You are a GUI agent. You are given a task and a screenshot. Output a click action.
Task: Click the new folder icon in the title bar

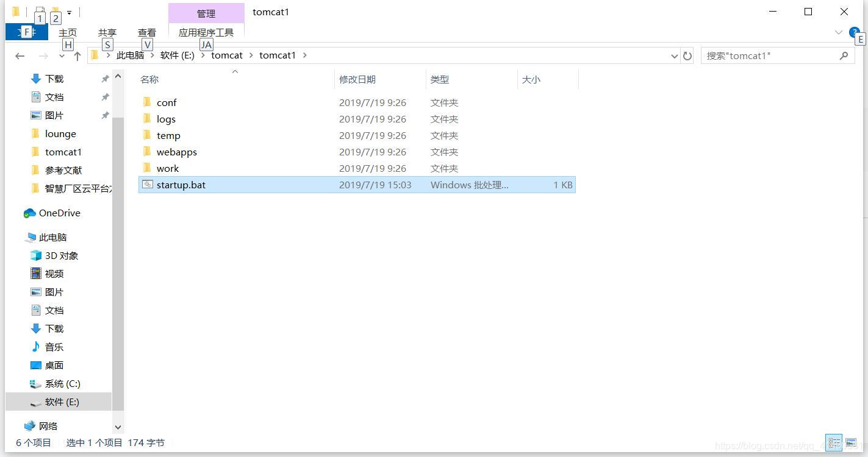(x=56, y=11)
